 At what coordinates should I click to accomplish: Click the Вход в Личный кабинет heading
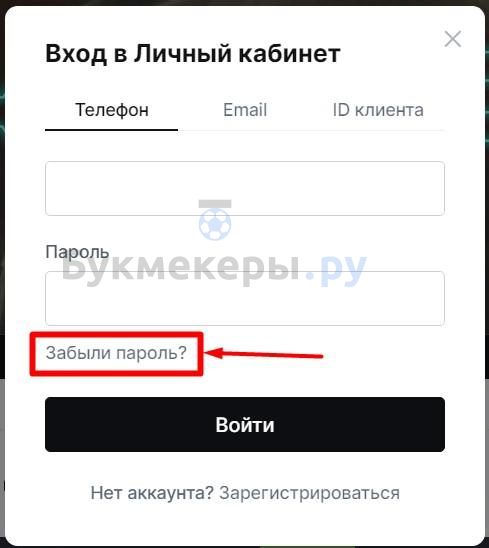[193, 54]
